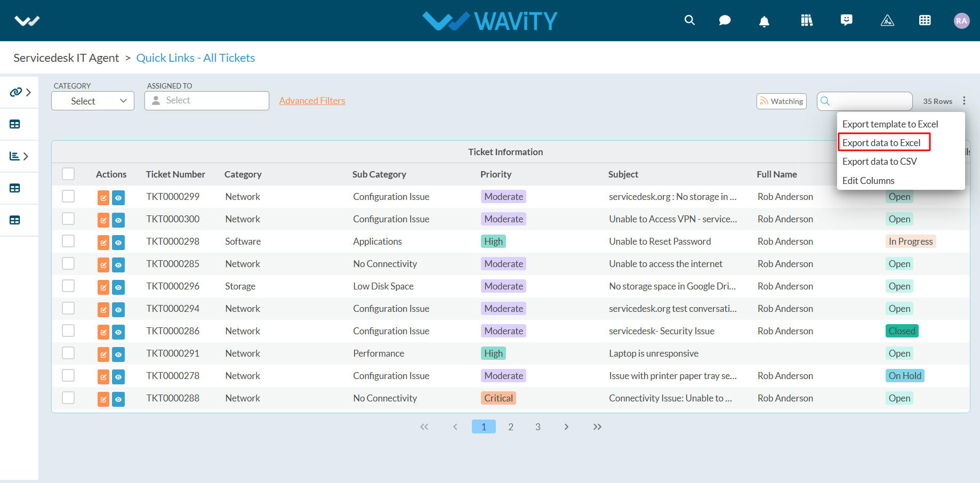Screen dimensions: 980x483
Task: Go to next page arrow
Action: click(x=566, y=426)
